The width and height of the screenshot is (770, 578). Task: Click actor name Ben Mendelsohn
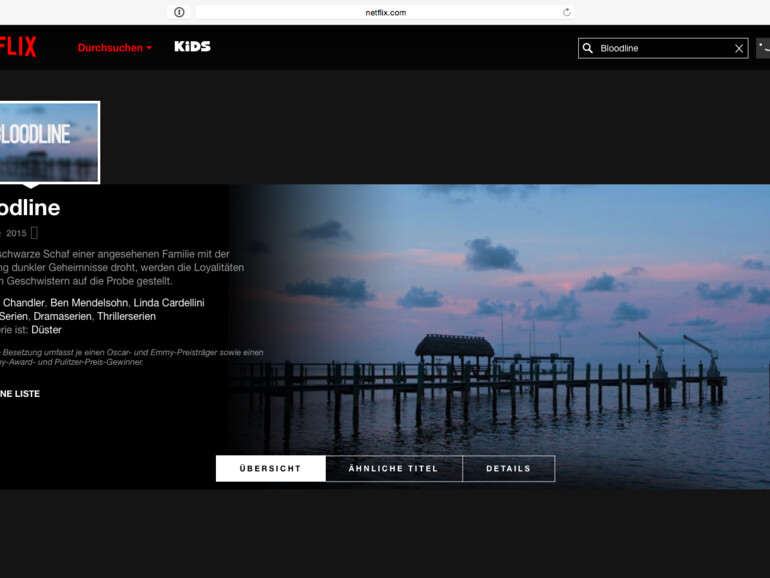point(89,303)
